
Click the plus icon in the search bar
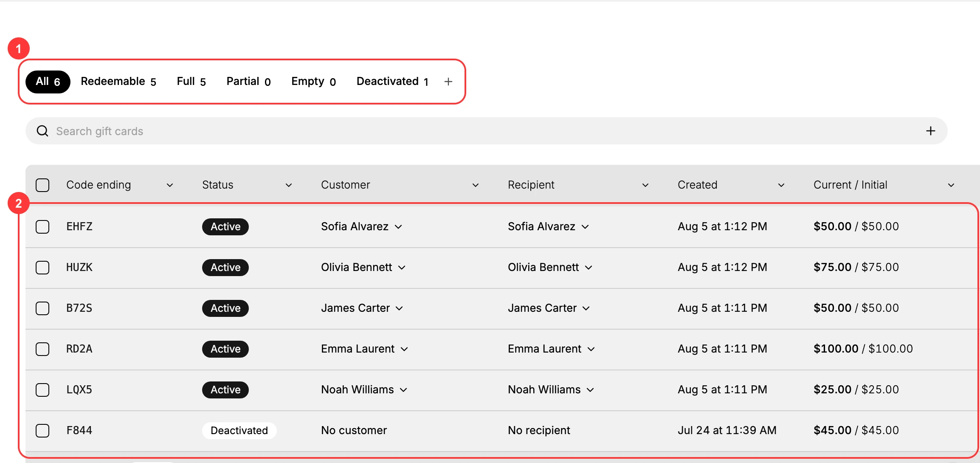point(930,131)
